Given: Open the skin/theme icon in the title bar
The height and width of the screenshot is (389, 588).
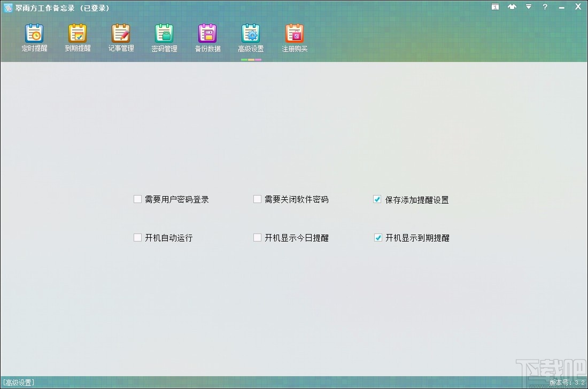Looking at the screenshot, I should pos(512,7).
